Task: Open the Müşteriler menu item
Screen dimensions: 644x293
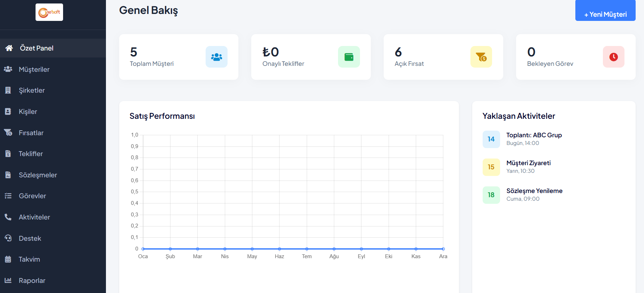Action: pos(34,69)
